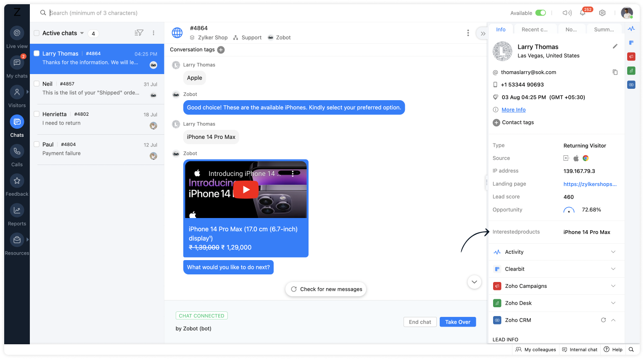Click the bottom-right search icon
Viewport: 644px width, 359px height.
pos(631,349)
